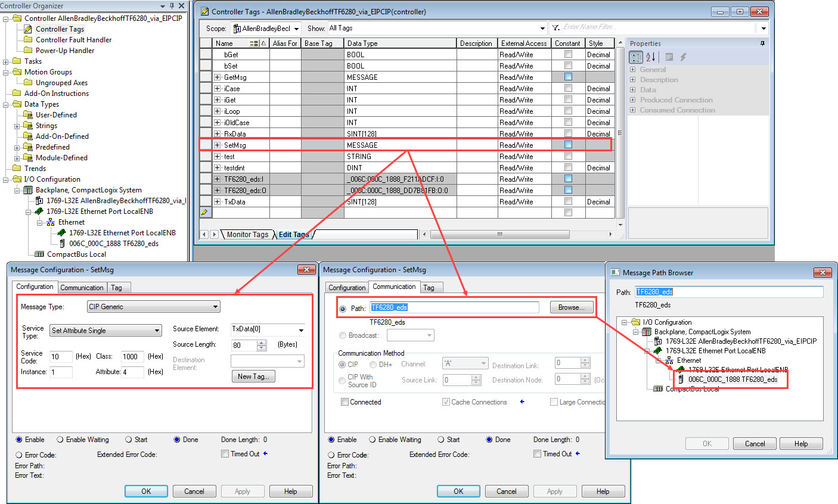Click the Add-On Instructions folder icon

pyautogui.click(x=17, y=93)
